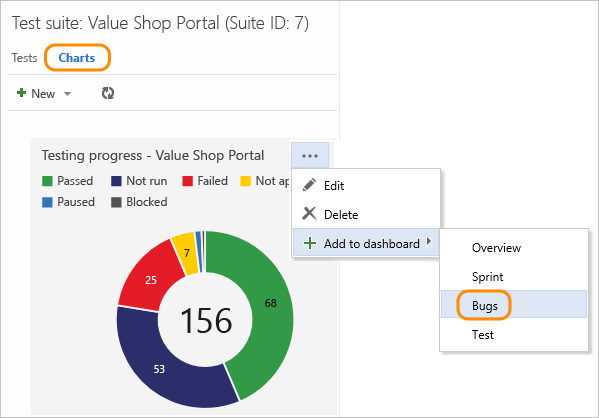The image size is (599, 418).
Task: Click the 156 total in donut center
Action: pyautogui.click(x=206, y=321)
